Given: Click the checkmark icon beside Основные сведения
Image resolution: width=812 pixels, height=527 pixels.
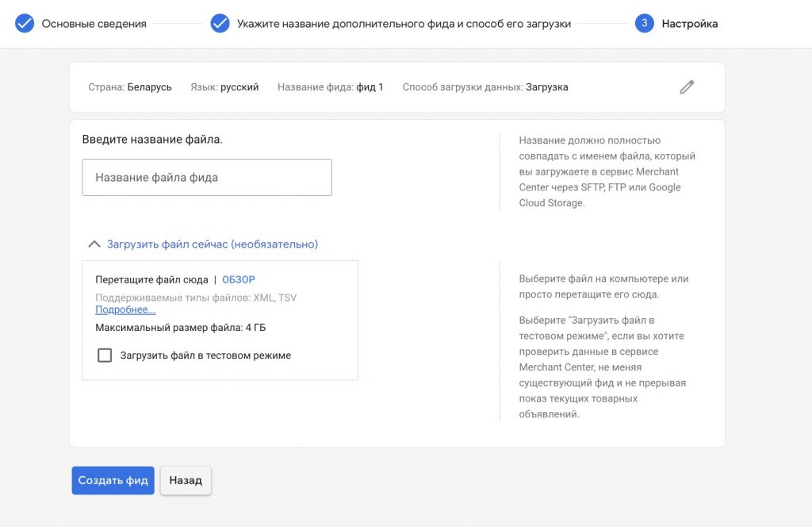Looking at the screenshot, I should 25,23.
